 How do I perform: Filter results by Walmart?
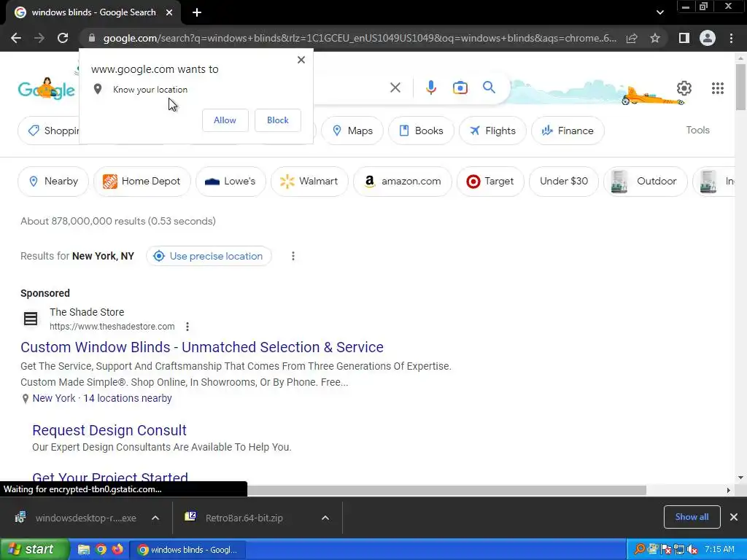(x=309, y=182)
